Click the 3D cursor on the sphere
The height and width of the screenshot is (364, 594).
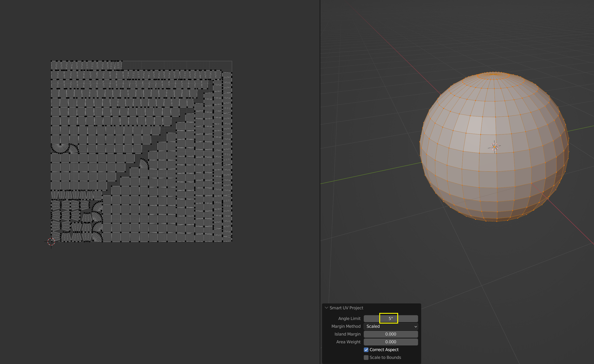coord(495,147)
